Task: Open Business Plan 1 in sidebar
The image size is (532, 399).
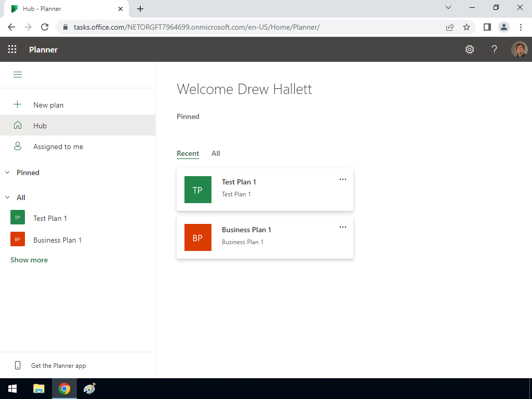Action: click(x=78, y=240)
